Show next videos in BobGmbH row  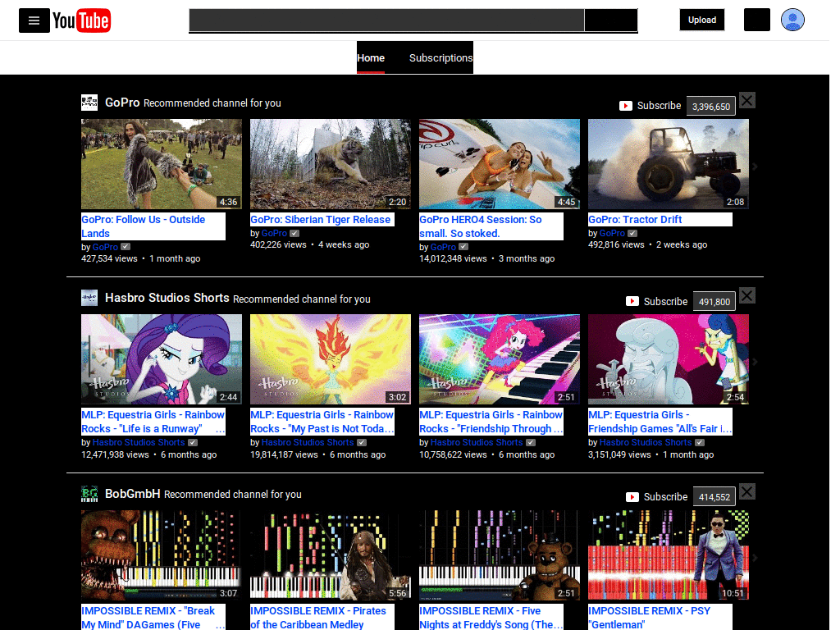[x=755, y=558]
